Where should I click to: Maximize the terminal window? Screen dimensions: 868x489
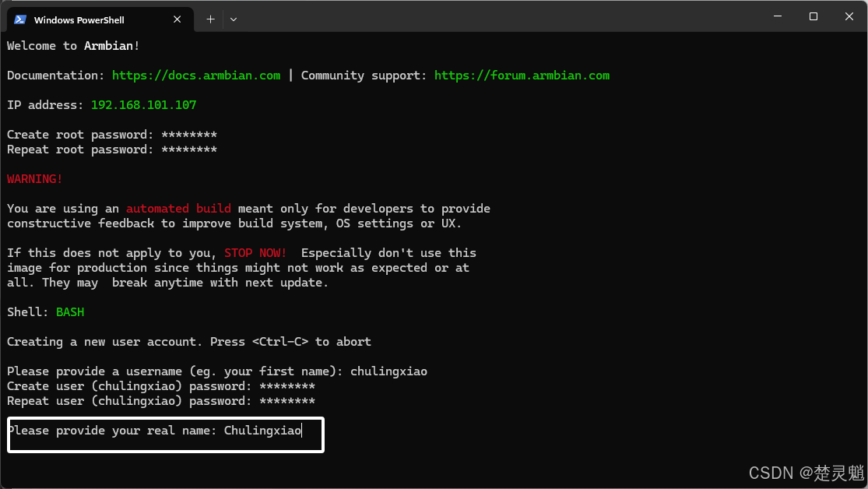coord(814,16)
